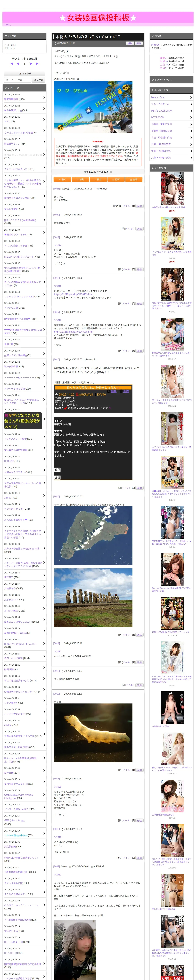The width and height of the screenshot is (196, 980).
Task: Open chevron of 2Bfree thread row
Action: 44,496
